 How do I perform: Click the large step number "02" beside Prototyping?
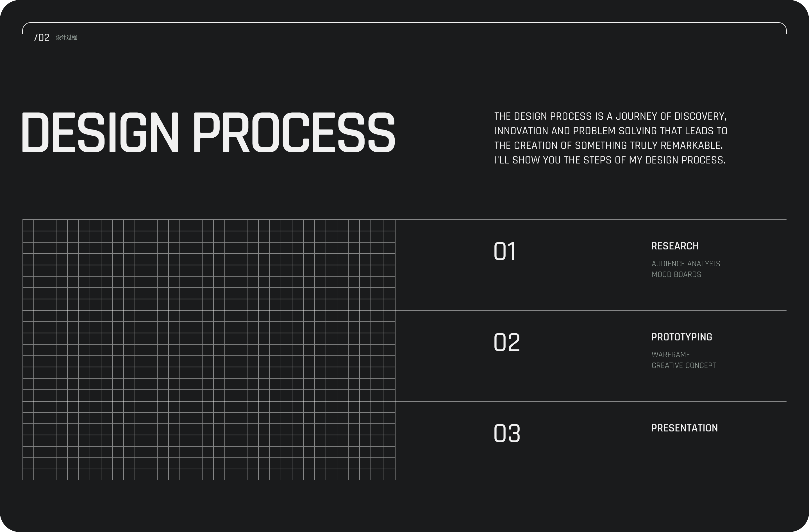(506, 342)
